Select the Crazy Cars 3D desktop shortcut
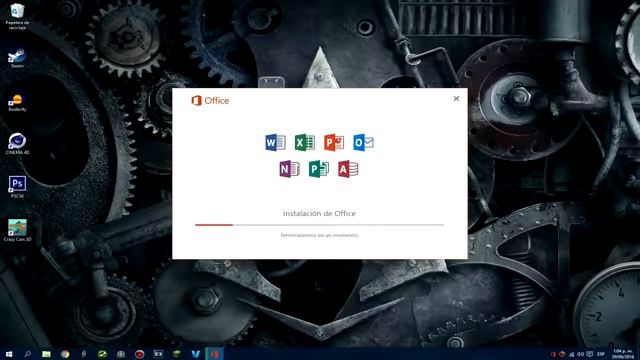Viewport: 640px width, 360px height. click(17, 230)
